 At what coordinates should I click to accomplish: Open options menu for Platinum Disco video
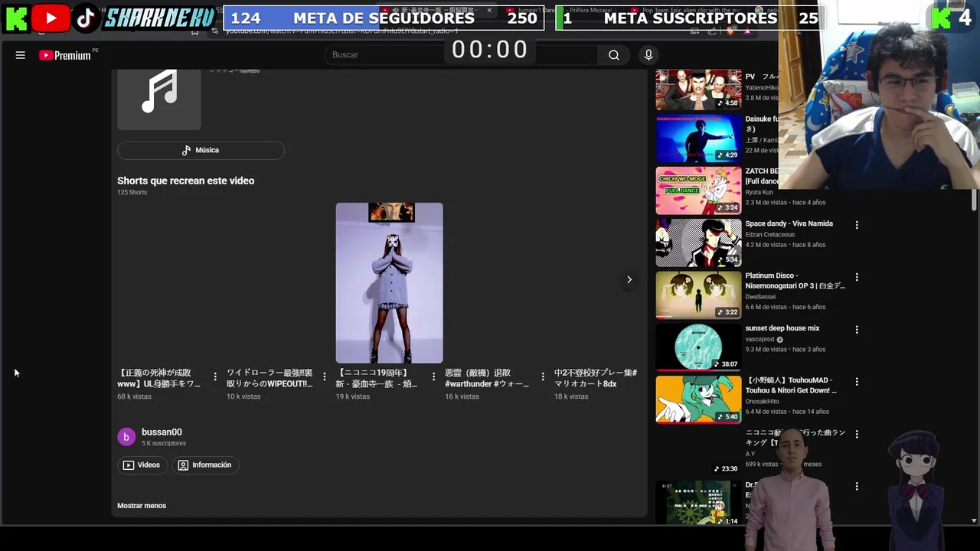[857, 277]
